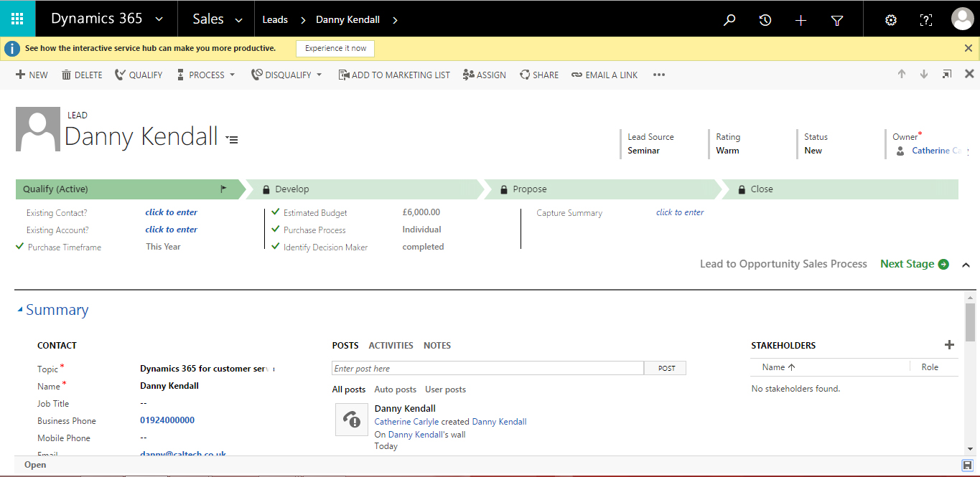Open Dynamics 365 navigation dropdown

(159, 20)
